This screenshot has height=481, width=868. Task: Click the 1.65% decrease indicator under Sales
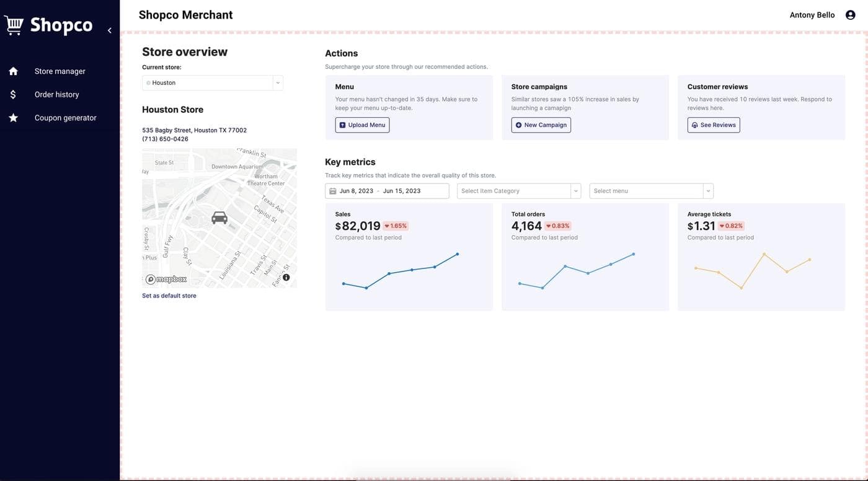tap(396, 224)
